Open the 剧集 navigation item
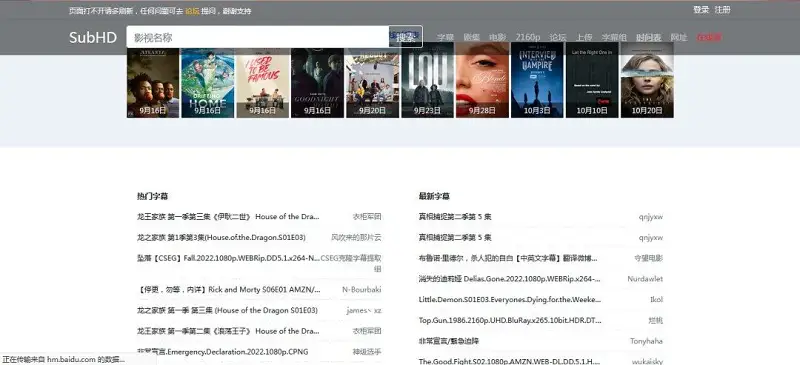Viewport: 800px width, 365px height. tap(471, 37)
